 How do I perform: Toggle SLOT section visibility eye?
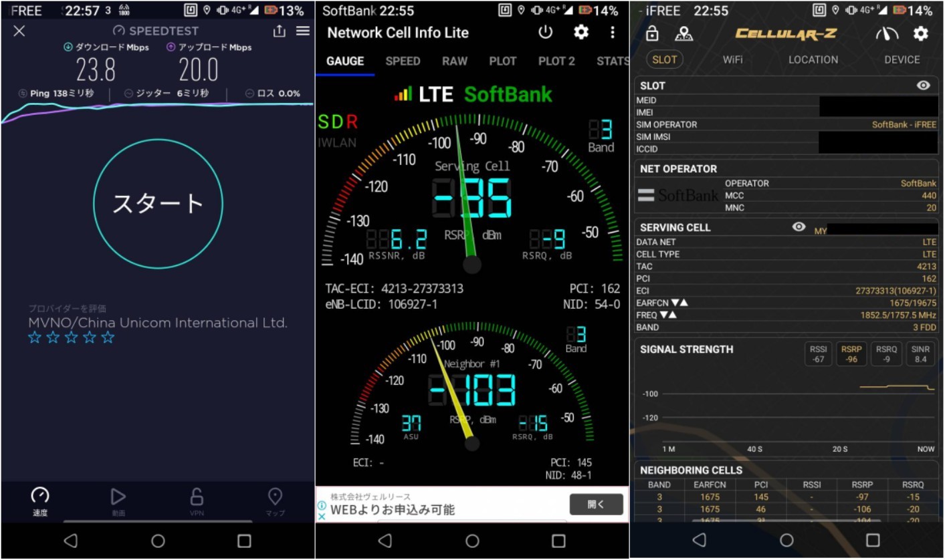click(924, 86)
